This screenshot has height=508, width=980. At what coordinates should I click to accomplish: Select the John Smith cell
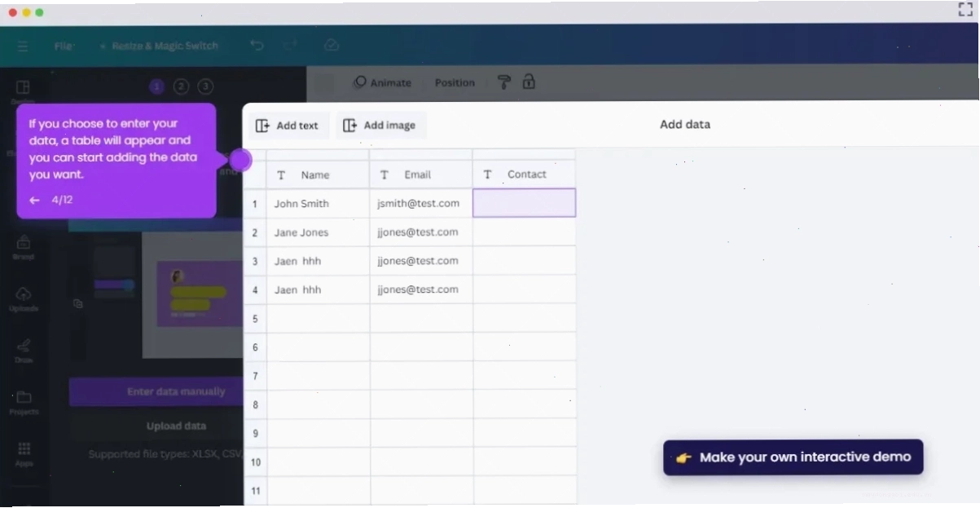pos(318,203)
